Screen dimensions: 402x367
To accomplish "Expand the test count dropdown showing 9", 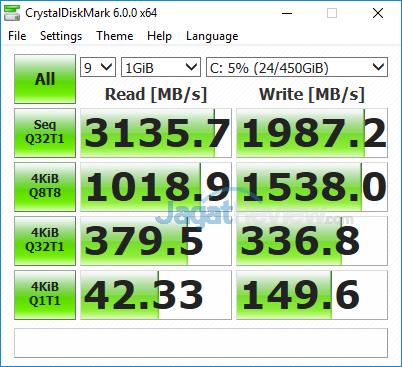I will (x=98, y=67).
